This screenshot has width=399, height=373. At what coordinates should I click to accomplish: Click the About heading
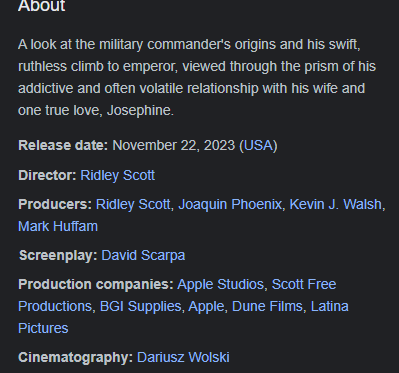(42, 6)
